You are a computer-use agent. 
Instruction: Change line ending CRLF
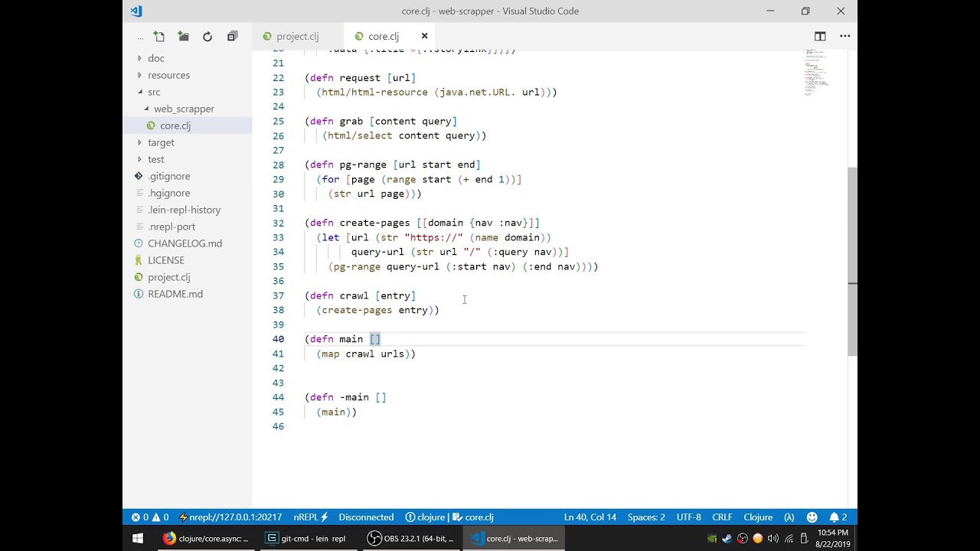click(722, 517)
